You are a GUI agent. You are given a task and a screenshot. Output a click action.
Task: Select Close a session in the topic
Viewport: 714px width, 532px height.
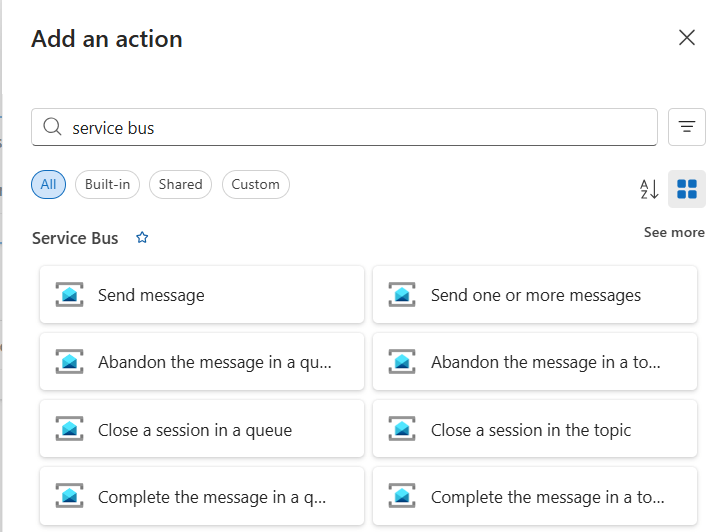(x=531, y=430)
